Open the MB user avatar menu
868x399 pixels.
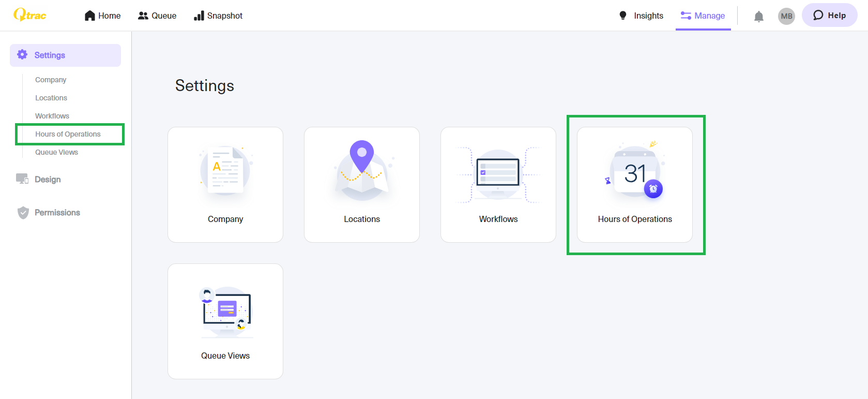point(786,16)
